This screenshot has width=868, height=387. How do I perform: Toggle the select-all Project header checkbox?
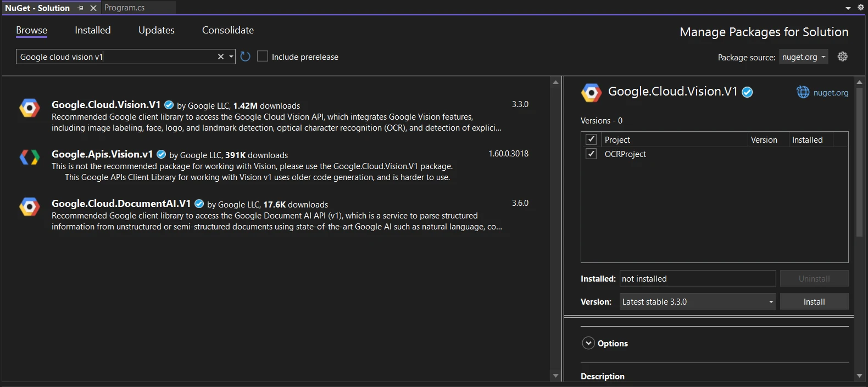point(591,139)
